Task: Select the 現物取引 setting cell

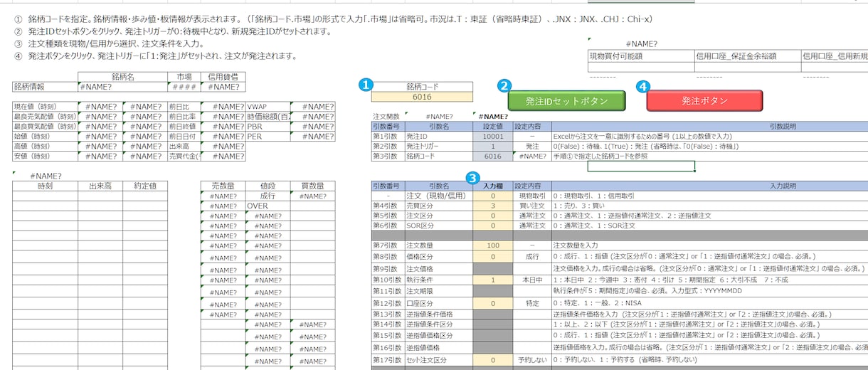Action: [x=532, y=196]
